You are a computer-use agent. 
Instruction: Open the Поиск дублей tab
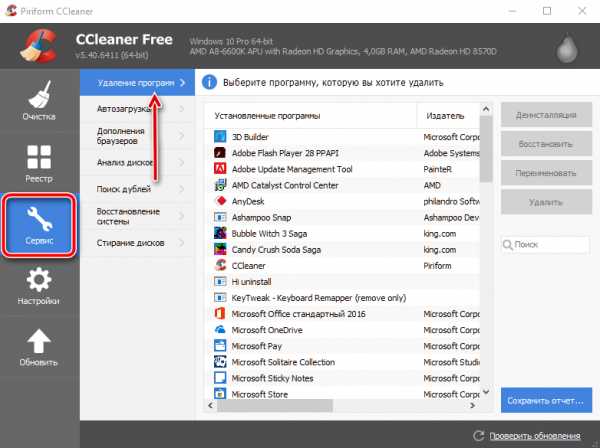point(137,189)
